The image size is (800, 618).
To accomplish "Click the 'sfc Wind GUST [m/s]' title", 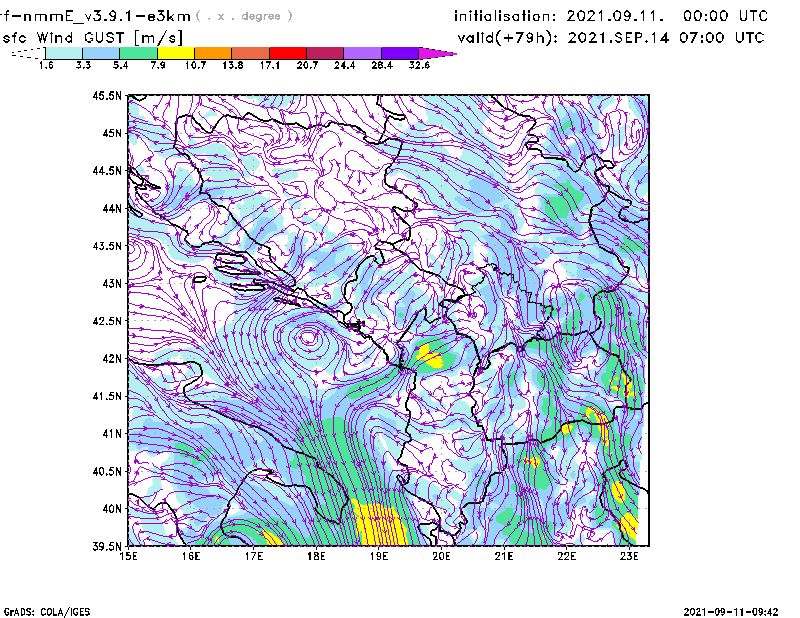I will point(92,38).
